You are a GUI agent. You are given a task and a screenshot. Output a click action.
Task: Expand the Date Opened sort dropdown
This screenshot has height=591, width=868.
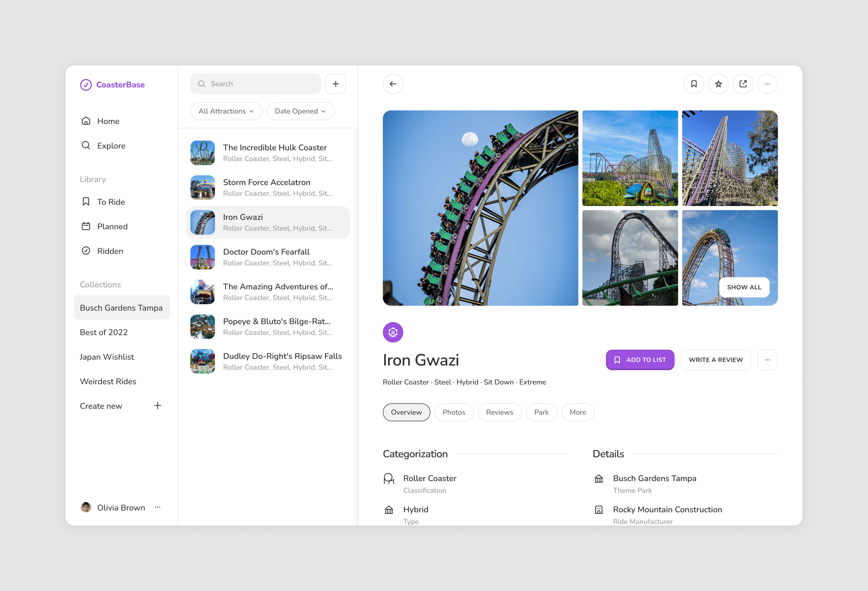(x=300, y=111)
